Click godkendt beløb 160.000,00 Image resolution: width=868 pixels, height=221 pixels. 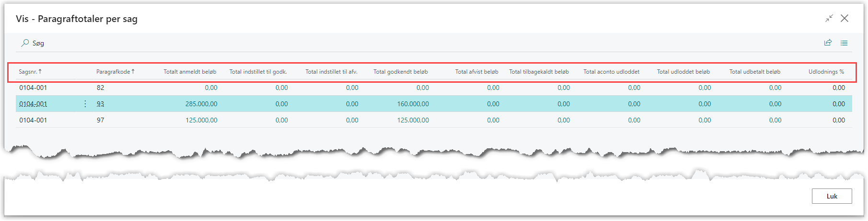[x=413, y=104]
